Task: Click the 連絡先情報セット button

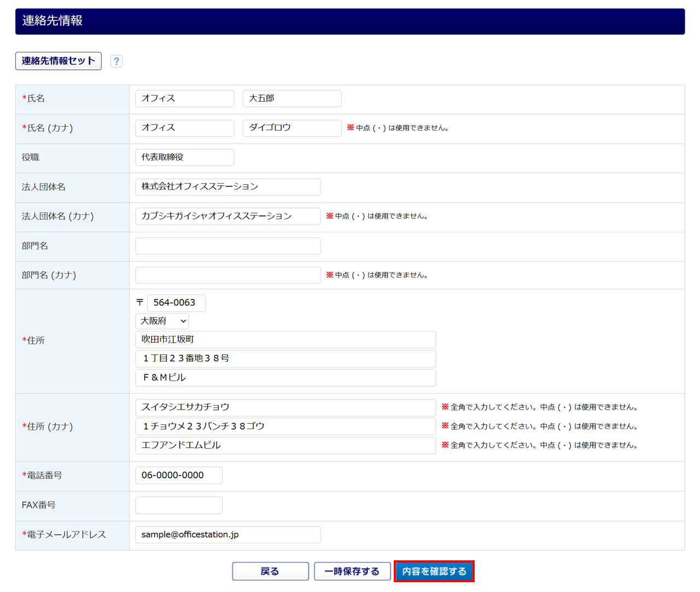Action: 59,61
